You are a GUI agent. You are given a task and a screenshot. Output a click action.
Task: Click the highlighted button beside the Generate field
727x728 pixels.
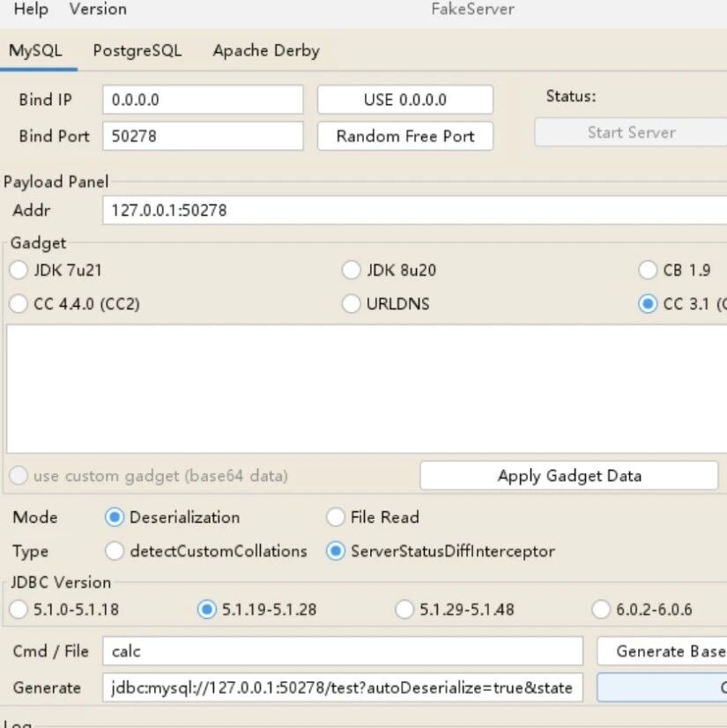[x=662, y=687]
